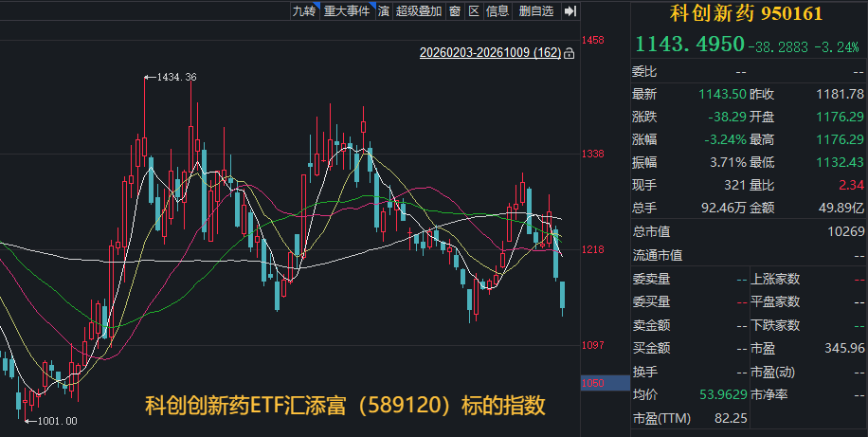Click the 总手 value 92.46万
This screenshot has height=437, width=868.
point(724,209)
